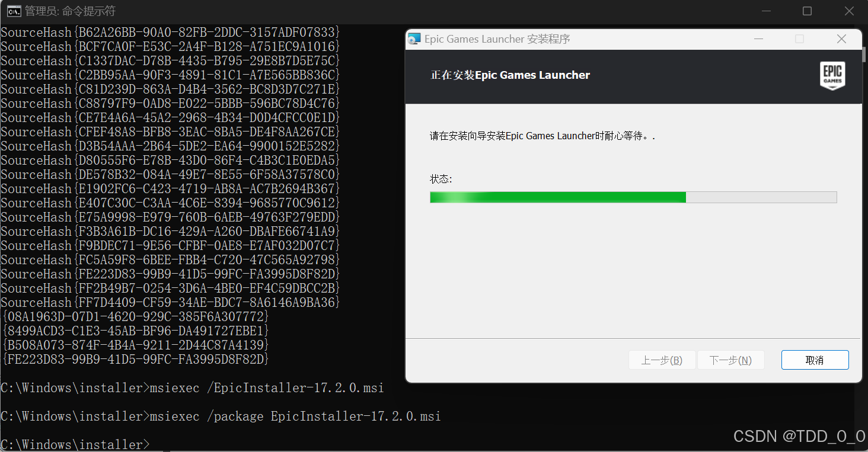Screen dimensions: 868x452
Task: Click the SourceHash{F9BDEC71-9E56 line
Action: 171,246
